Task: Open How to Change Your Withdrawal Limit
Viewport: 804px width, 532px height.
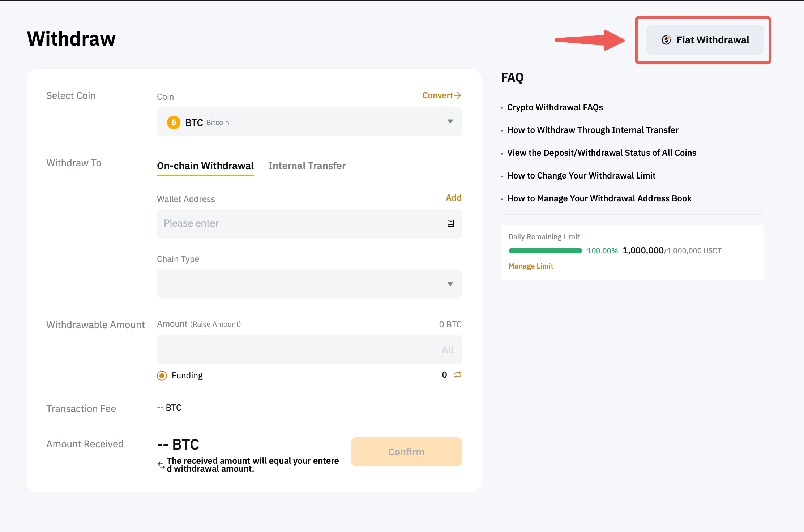Action: [x=581, y=176]
